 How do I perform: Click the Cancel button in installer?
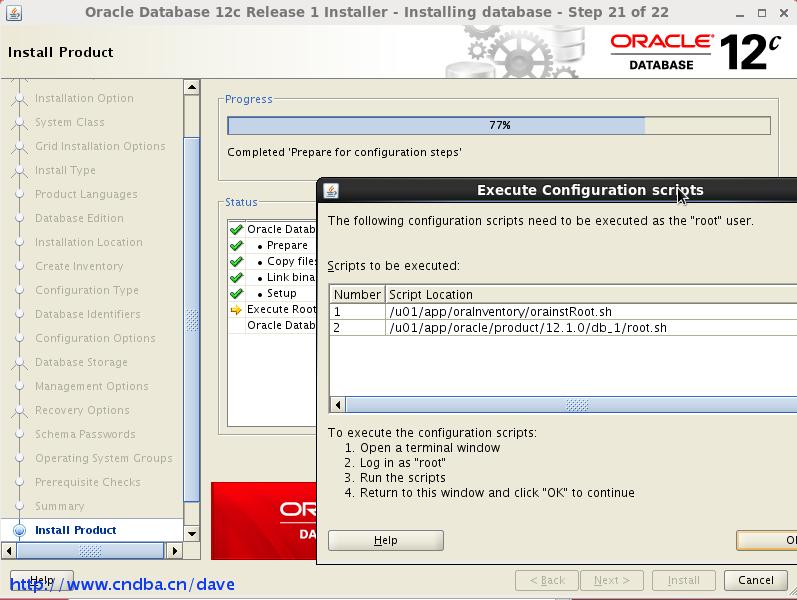pos(755,580)
